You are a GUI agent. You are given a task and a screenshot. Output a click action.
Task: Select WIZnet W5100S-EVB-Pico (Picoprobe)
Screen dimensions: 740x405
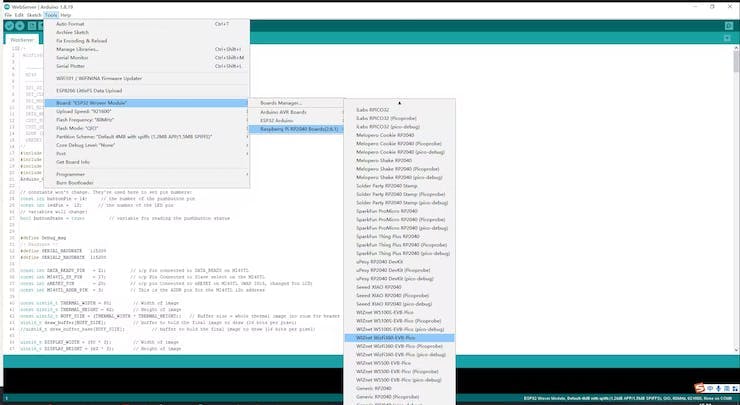(399, 321)
